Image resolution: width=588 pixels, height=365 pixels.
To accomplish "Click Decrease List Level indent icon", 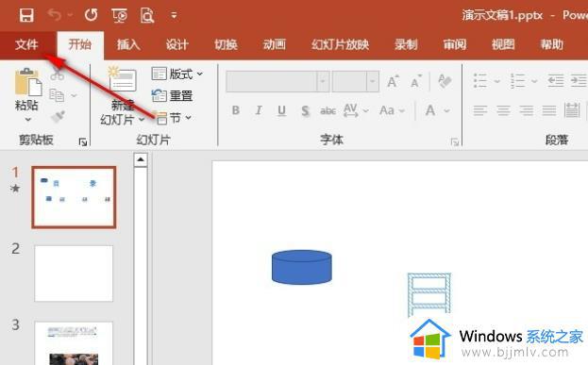I will tap(555, 80).
